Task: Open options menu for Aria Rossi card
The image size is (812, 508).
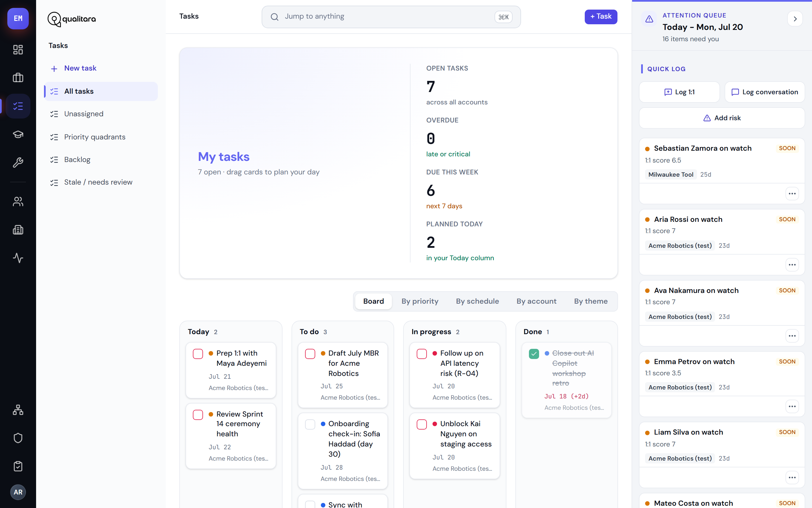Action: (x=792, y=265)
